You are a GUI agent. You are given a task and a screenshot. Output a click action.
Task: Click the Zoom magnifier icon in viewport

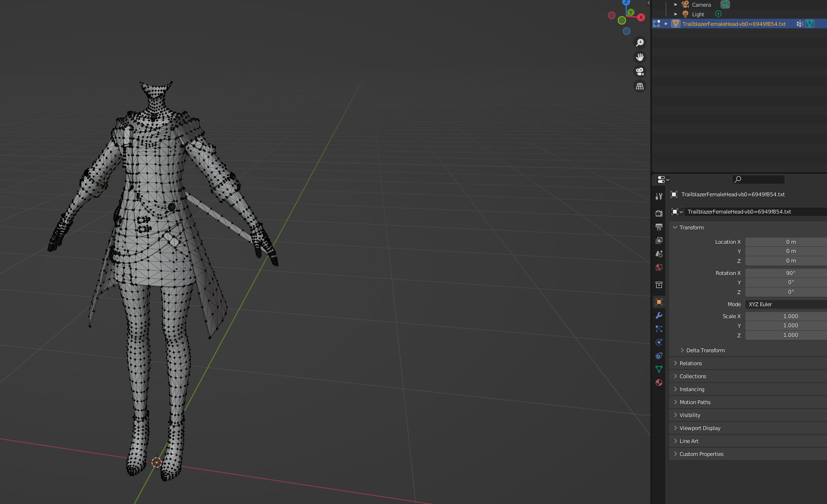point(640,43)
